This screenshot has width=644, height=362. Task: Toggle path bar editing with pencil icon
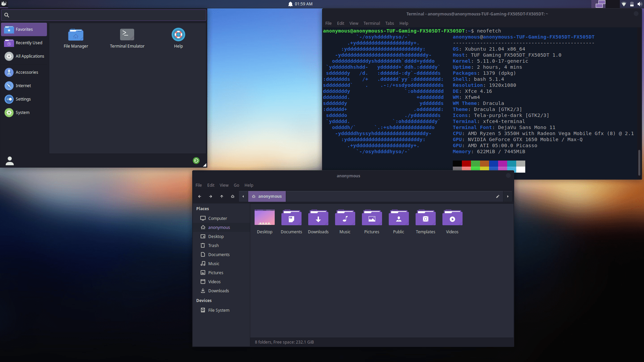tap(497, 196)
